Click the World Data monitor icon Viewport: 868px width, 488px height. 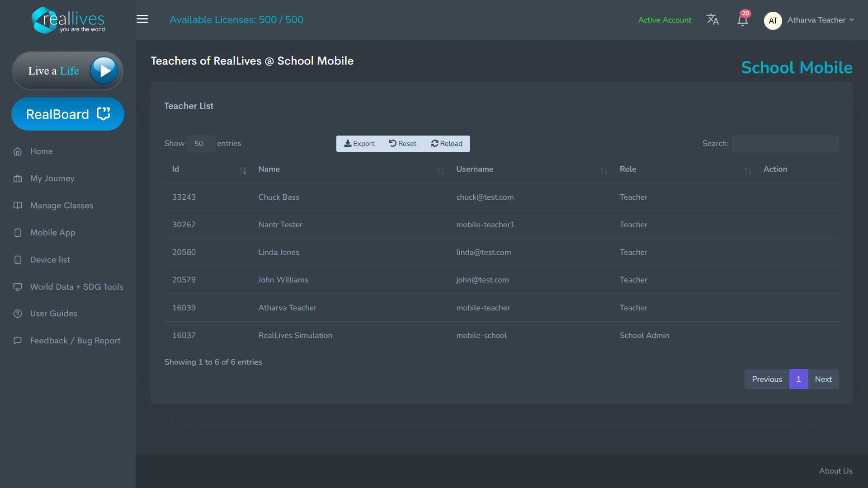18,287
